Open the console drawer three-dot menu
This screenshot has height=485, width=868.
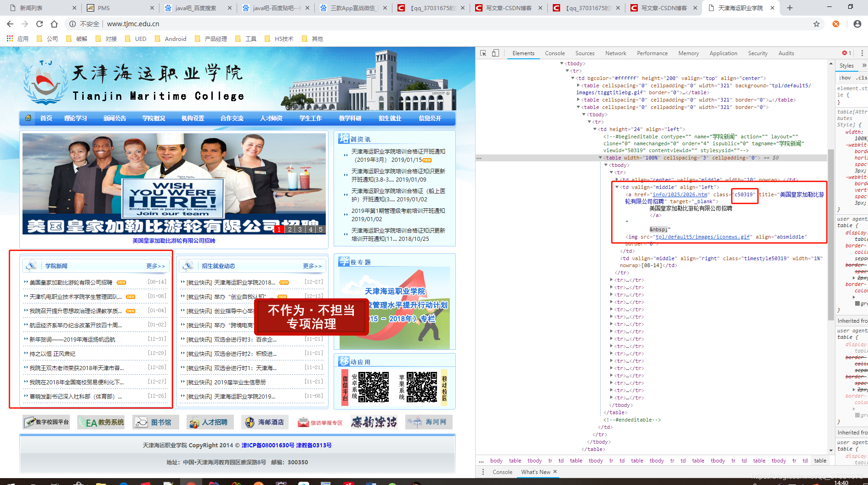click(x=483, y=472)
